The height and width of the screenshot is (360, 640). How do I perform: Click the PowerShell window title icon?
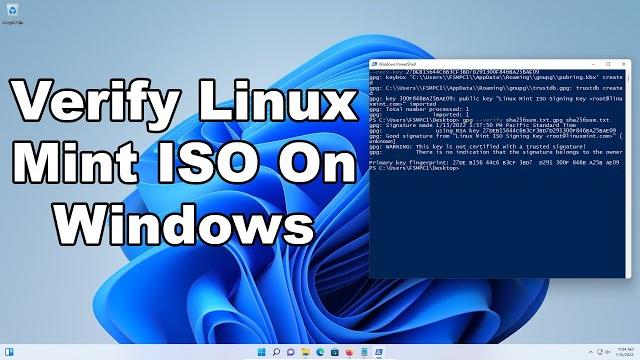pyautogui.click(x=374, y=64)
